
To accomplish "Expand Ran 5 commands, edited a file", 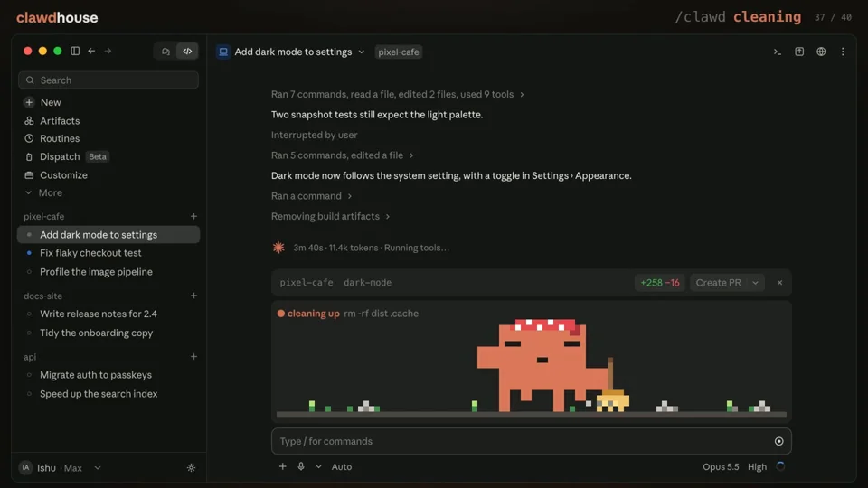I will pyautogui.click(x=342, y=155).
